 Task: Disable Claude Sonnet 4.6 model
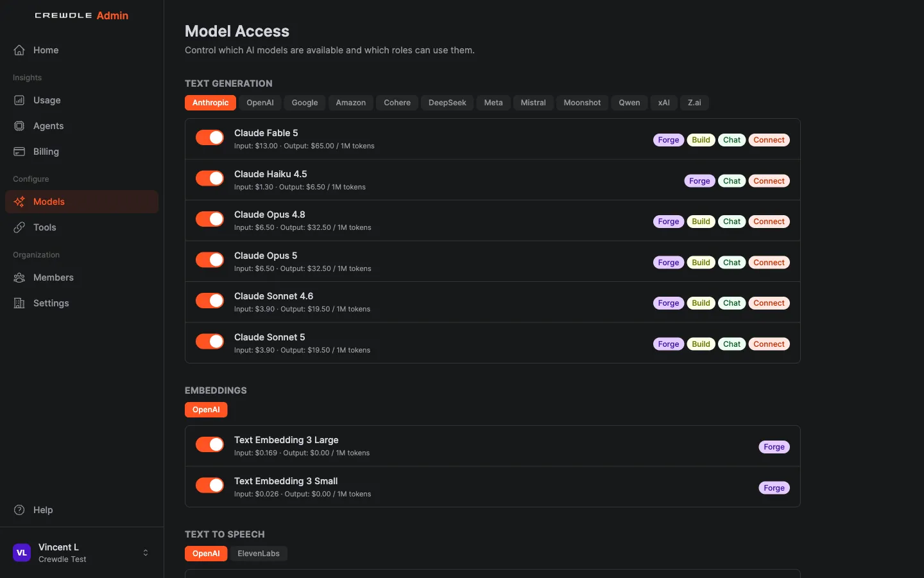[x=210, y=301]
